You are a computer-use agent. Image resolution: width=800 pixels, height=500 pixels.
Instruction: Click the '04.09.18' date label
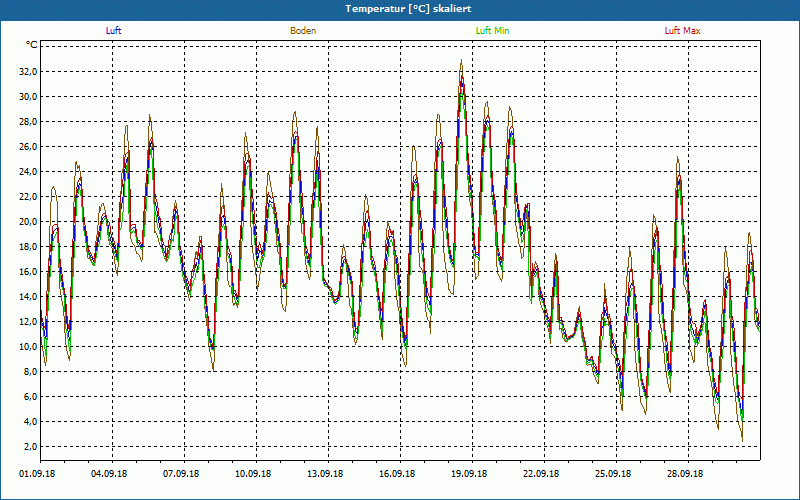point(109,473)
